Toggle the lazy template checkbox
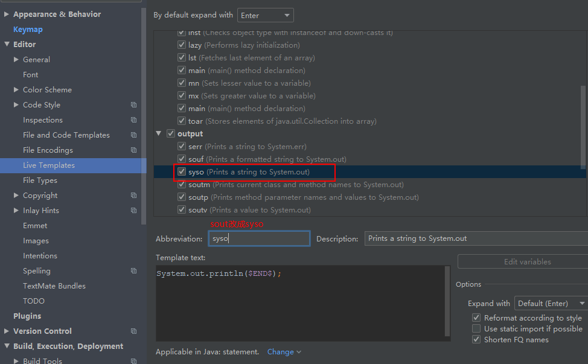Screen dimensions: 588x364 tap(182, 45)
